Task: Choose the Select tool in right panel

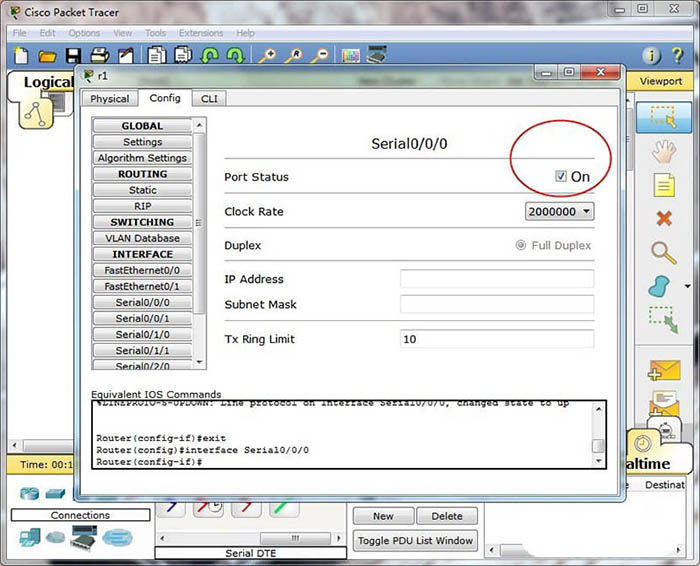Action: pos(663,117)
